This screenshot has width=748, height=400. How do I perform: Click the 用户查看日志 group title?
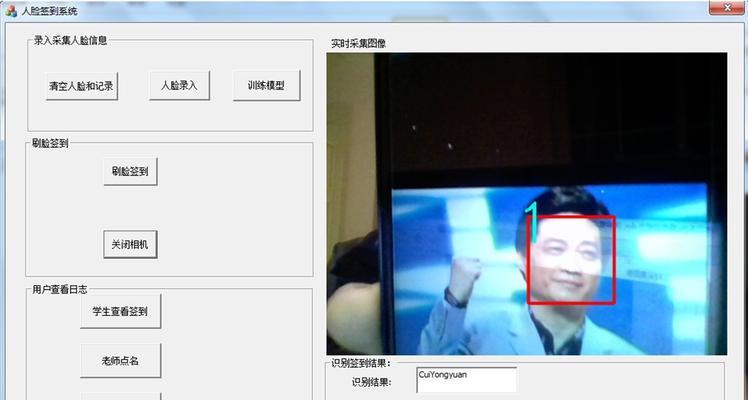click(60, 289)
